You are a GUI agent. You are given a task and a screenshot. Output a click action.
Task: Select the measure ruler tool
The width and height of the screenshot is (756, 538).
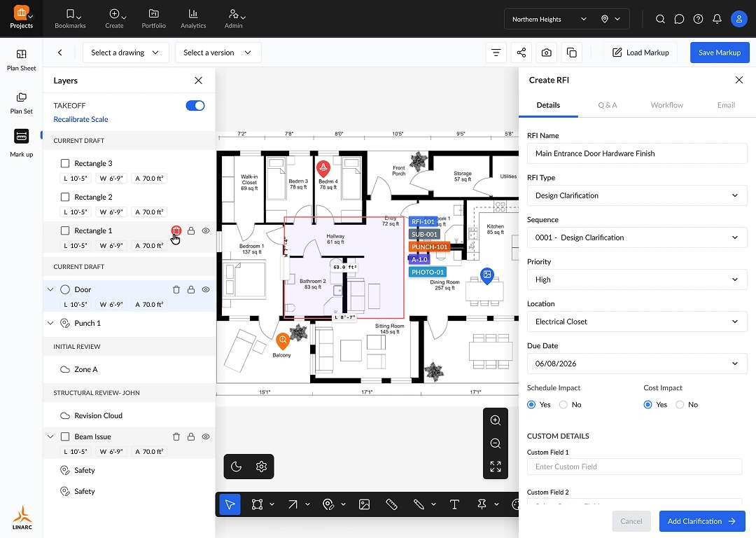[391, 504]
